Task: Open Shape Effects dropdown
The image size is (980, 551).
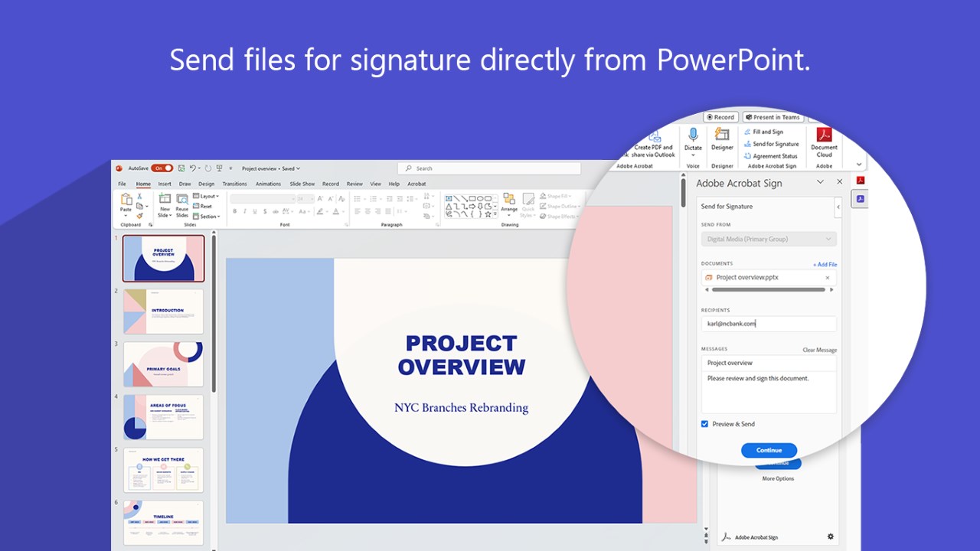Action: coord(557,216)
